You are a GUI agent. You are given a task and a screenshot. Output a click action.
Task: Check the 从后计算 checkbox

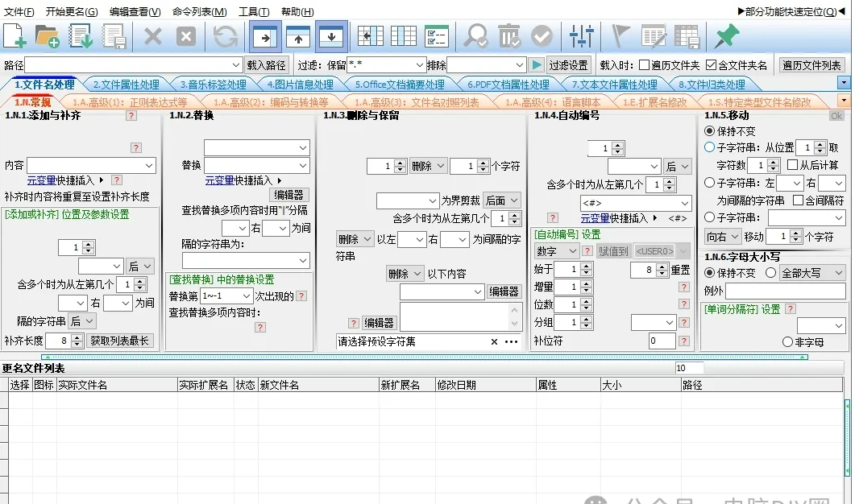pyautogui.click(x=793, y=164)
